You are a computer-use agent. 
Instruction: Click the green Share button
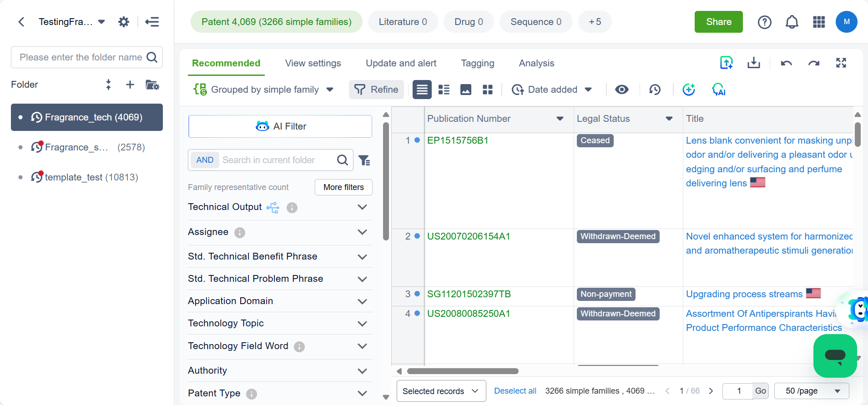coord(718,22)
